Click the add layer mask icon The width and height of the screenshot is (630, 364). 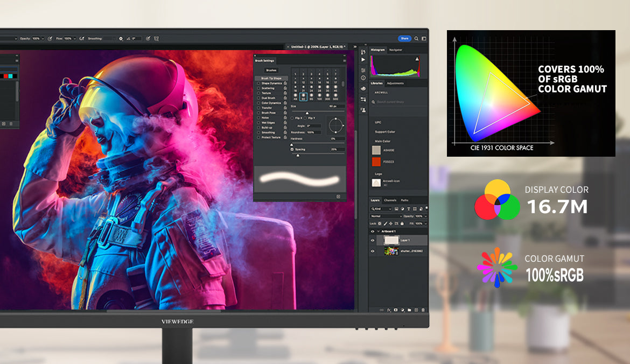coord(396,310)
